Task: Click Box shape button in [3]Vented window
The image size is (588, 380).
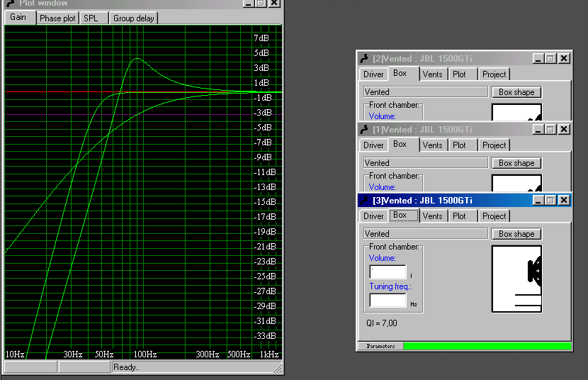Action: 516,234
